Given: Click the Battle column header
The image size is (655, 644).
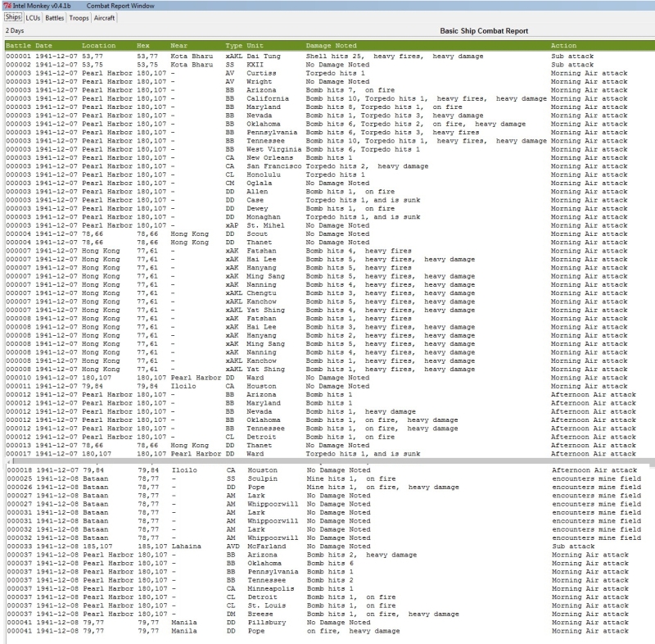Looking at the screenshot, I should [x=18, y=46].
